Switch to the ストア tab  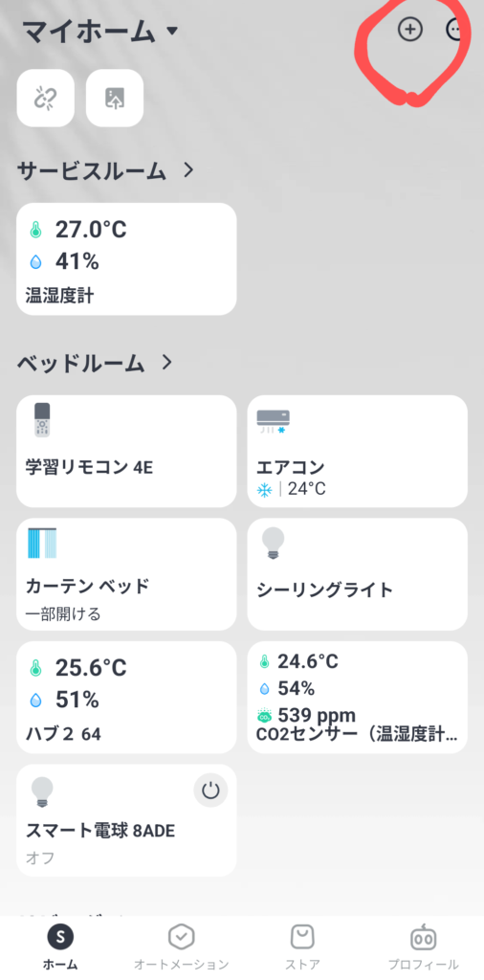click(302, 947)
